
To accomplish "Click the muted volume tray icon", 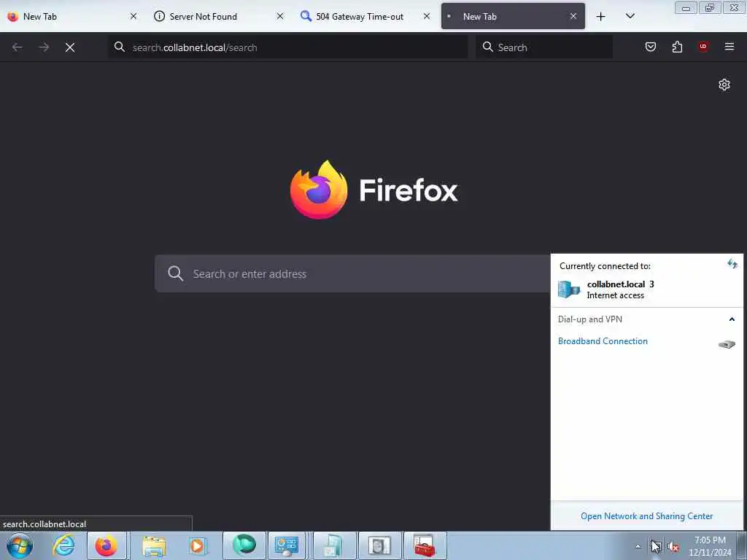I will [x=673, y=547].
